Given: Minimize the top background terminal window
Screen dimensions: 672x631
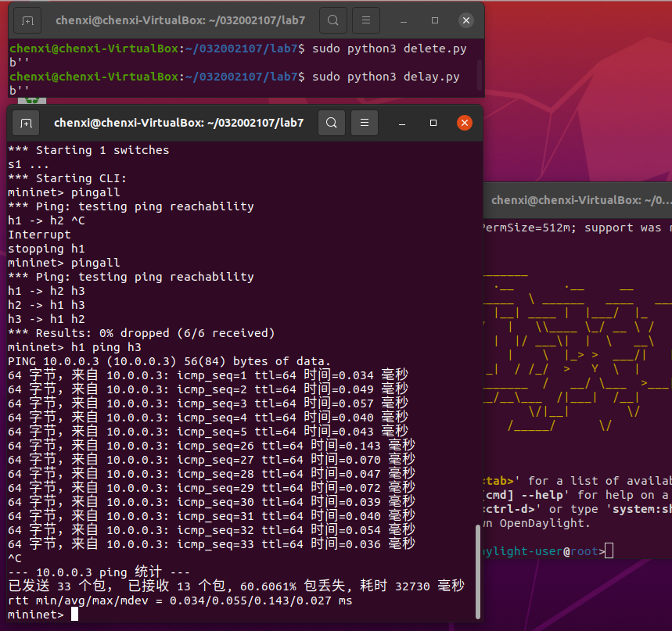Looking at the screenshot, I should coord(404,20).
